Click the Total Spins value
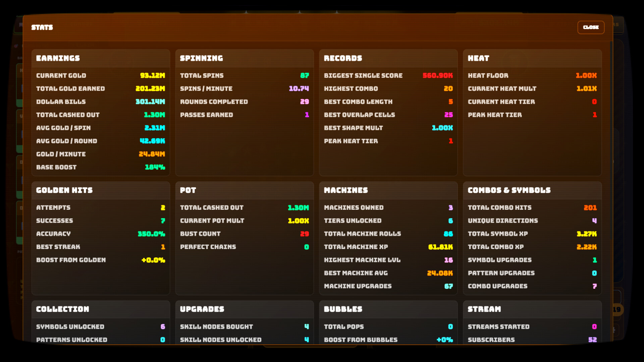Viewport: 644px width, 362px height. [304, 75]
